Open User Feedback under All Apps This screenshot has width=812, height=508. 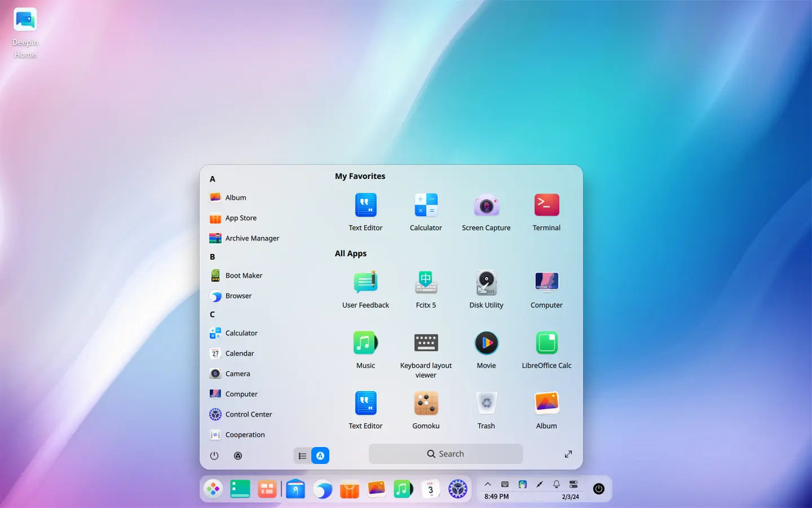365,282
